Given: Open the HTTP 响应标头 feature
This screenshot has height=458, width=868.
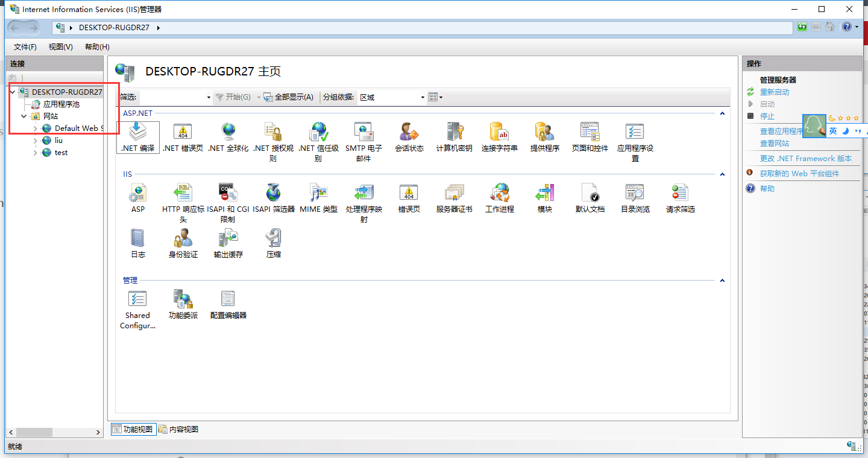Looking at the screenshot, I should (183, 203).
